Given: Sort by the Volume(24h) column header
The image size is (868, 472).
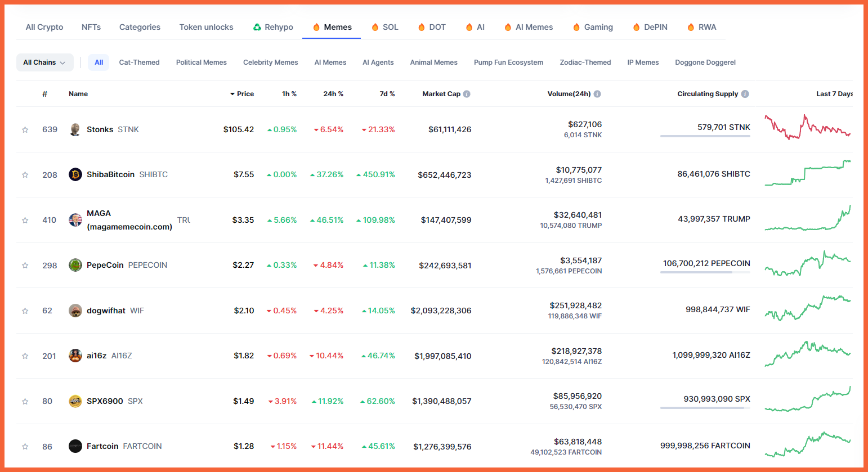Looking at the screenshot, I should click(569, 94).
